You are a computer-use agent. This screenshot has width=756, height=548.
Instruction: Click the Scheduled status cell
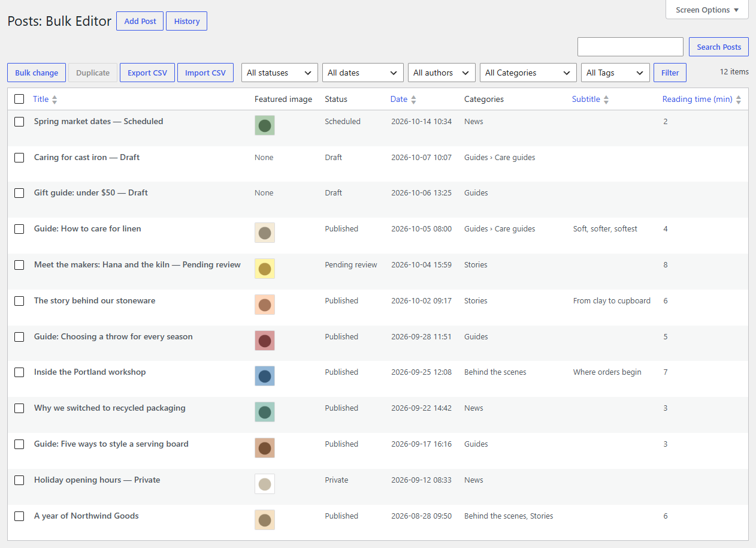click(x=343, y=121)
